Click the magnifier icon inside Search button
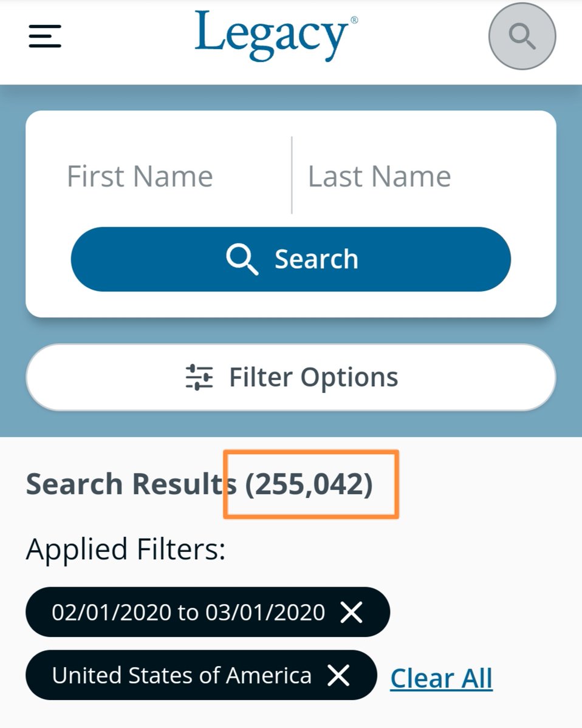582x728 pixels. [241, 259]
